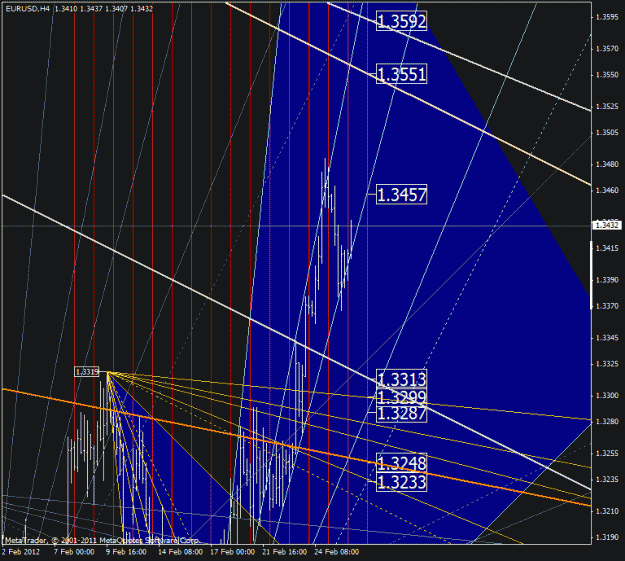Click the 1.3460 value on price scale

(607, 190)
